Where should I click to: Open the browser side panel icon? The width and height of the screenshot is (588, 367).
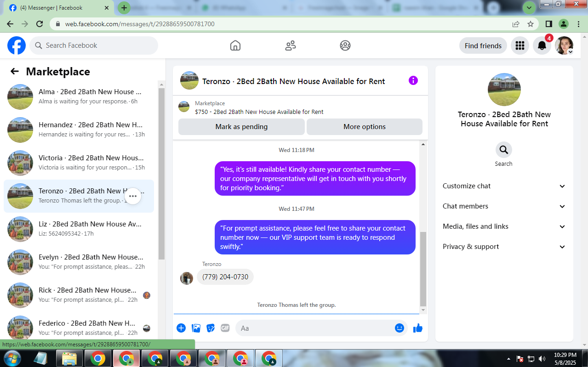tap(549, 24)
